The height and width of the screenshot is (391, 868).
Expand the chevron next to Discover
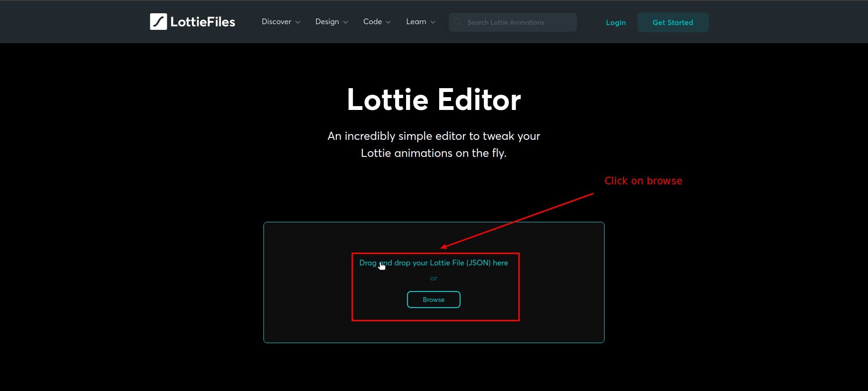(298, 22)
